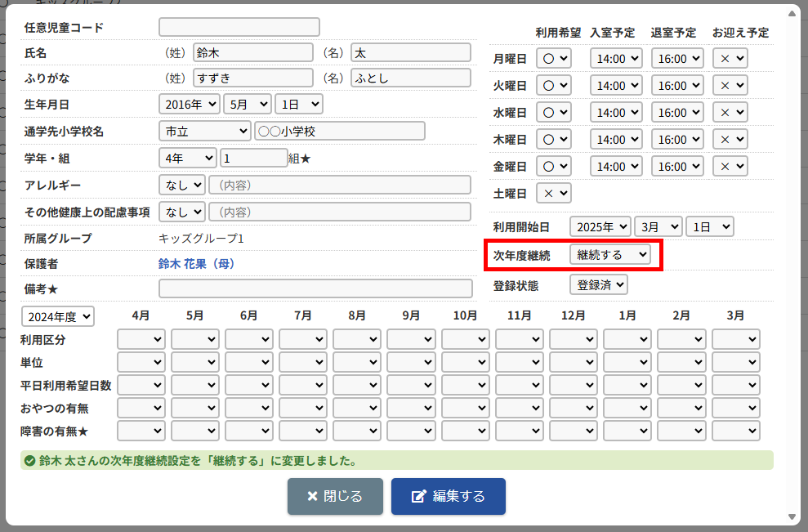Open 3月 おやつの有無 dropdown
Screen dimensions: 808x532
tap(735, 408)
